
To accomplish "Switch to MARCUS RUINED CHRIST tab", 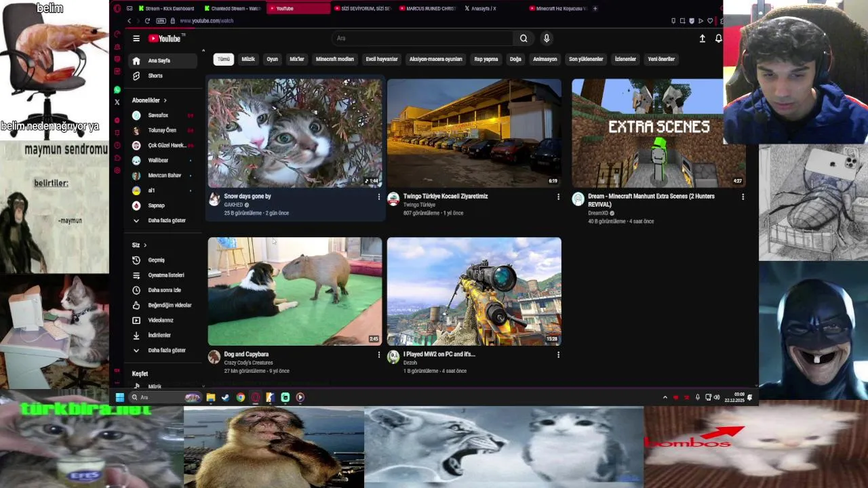I will (429, 9).
